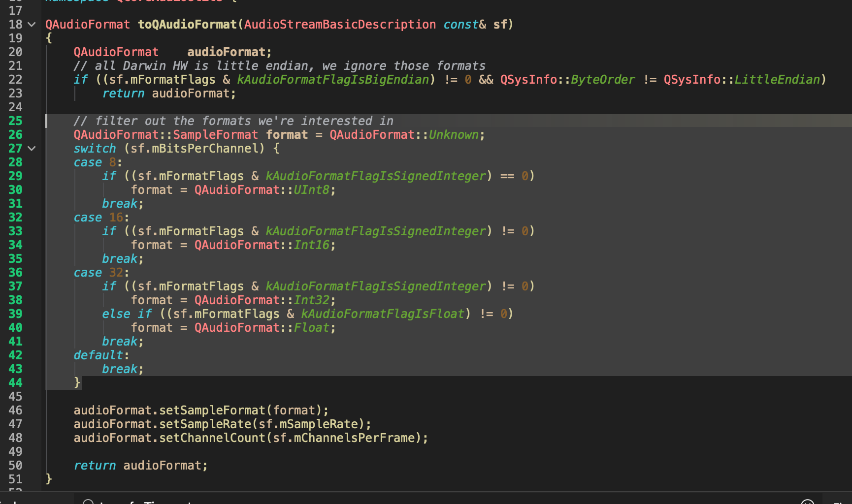852x504 pixels.
Task: Click the Darwin HW little endian comment
Action: (279, 66)
